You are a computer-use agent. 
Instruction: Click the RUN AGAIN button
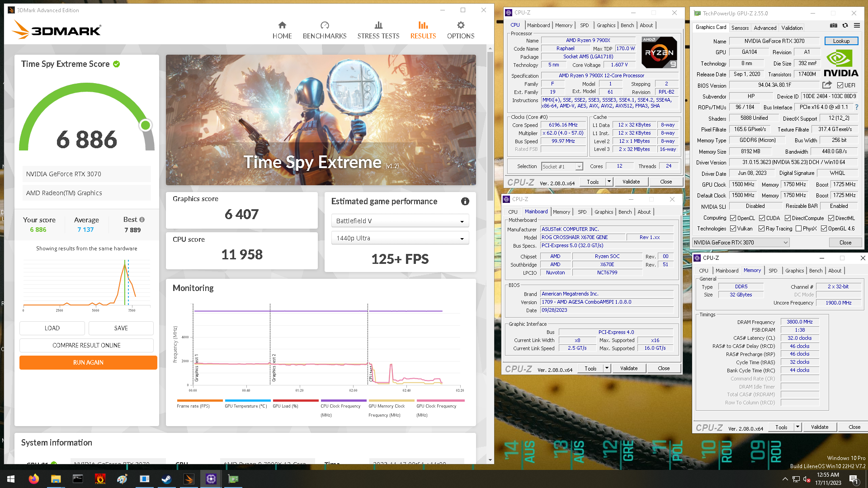pyautogui.click(x=88, y=362)
